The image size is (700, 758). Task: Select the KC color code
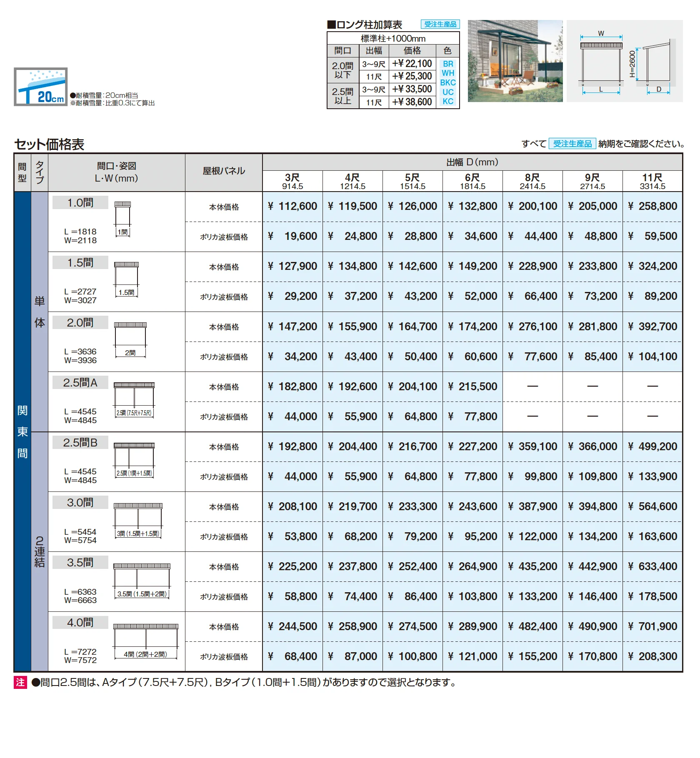click(x=448, y=101)
